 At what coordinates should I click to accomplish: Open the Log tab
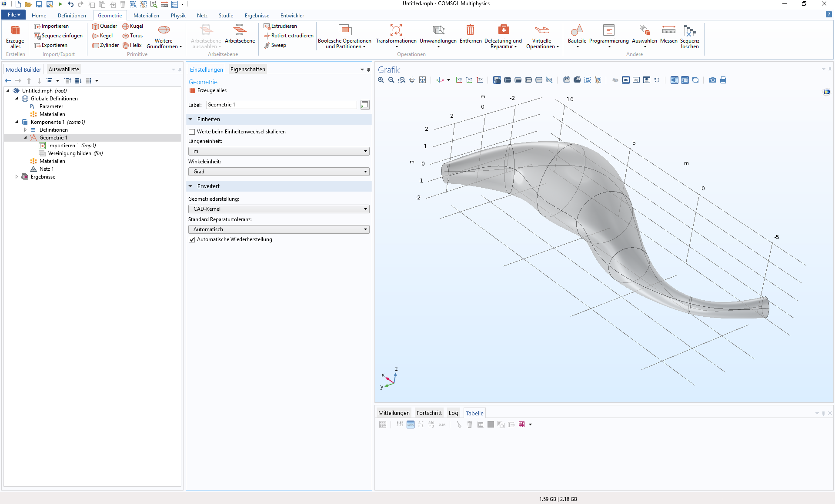pyautogui.click(x=453, y=413)
